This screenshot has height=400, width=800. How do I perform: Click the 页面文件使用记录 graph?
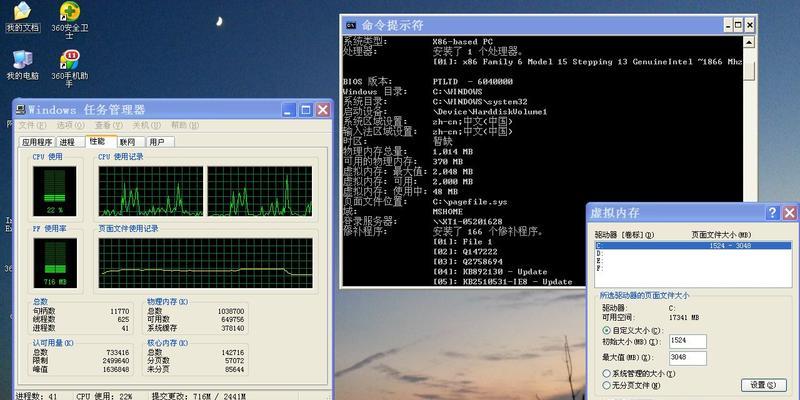[206, 263]
